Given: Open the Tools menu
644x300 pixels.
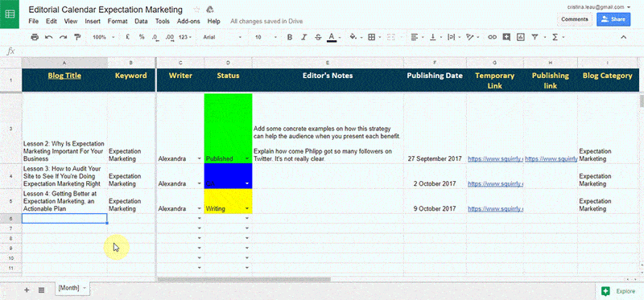Looking at the screenshot, I should point(163,22).
